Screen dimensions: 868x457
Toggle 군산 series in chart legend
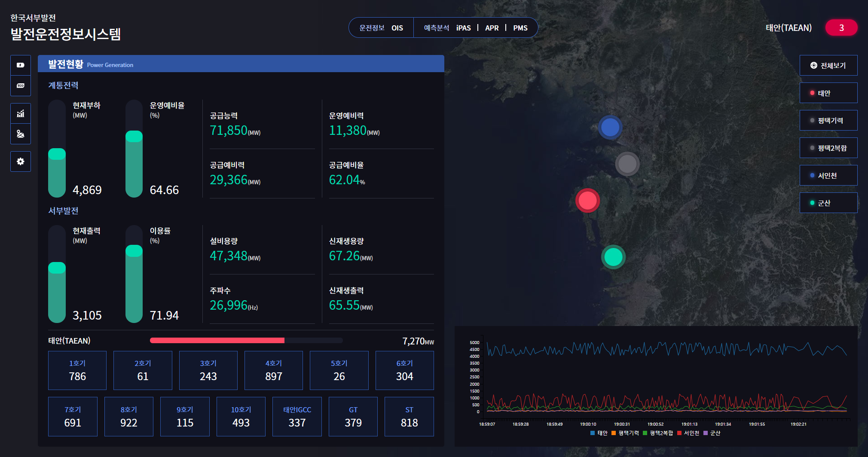click(712, 433)
